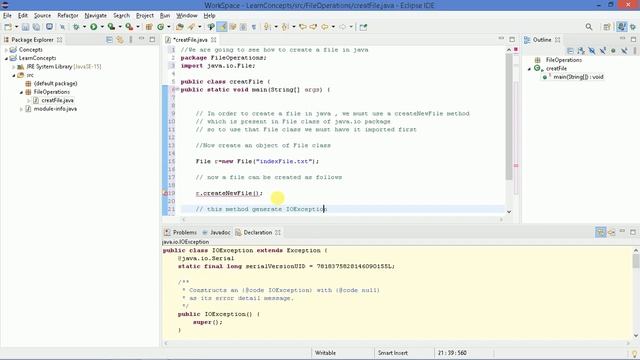Toggle Hide Local Types in Outline
The image size is (640, 360).
pos(624,51)
